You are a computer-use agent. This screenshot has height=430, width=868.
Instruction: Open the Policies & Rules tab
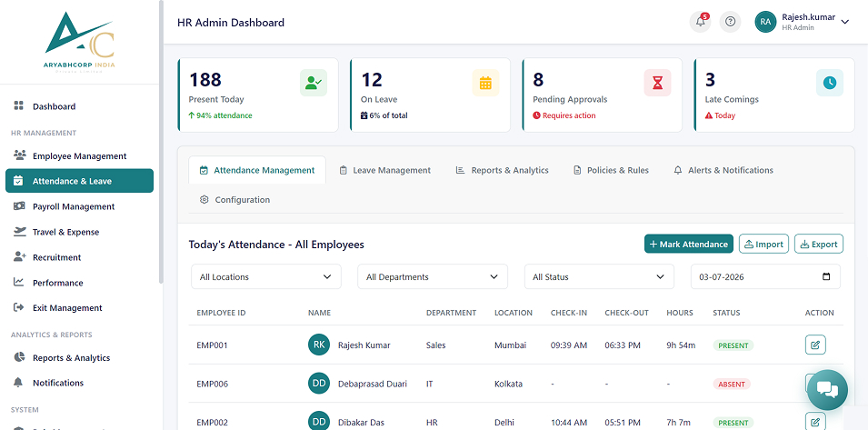(x=611, y=170)
